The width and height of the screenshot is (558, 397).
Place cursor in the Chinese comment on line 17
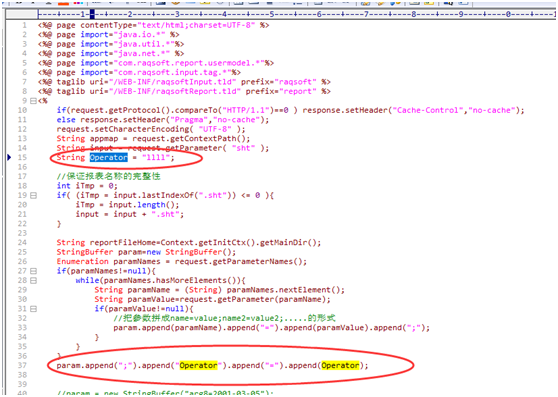coord(109,176)
